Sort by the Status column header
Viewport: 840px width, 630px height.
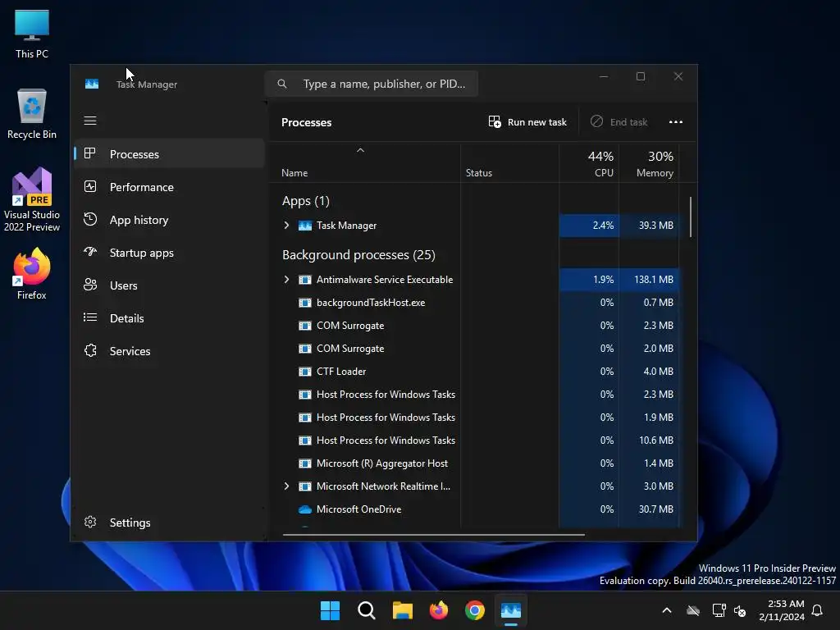point(509,163)
